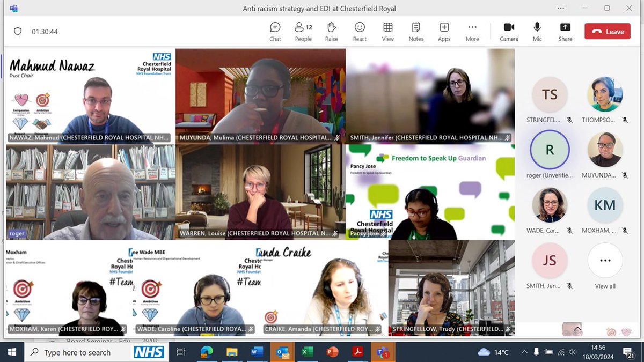Show the People participants list
Screen dimensions: 644x362
(x=303, y=32)
